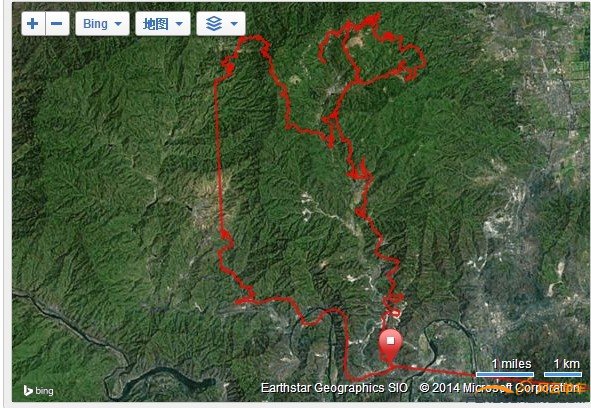
Task: Click the dropdown arrow next to 地图
Action: click(179, 24)
